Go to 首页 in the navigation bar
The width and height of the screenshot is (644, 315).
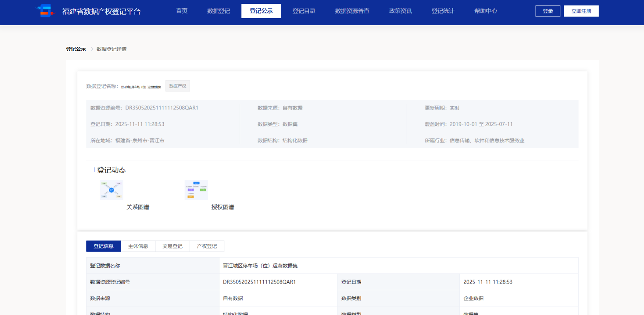pyautogui.click(x=182, y=11)
